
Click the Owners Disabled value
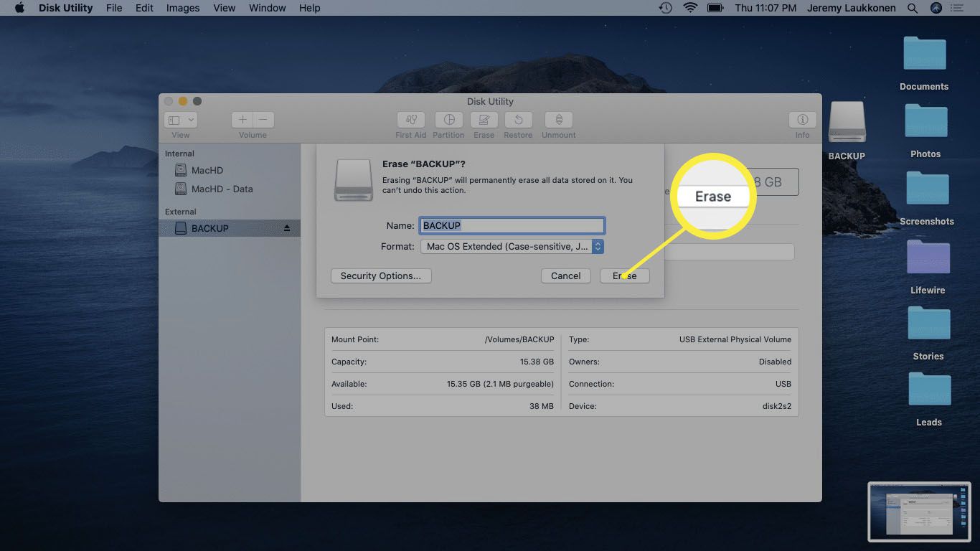(775, 362)
